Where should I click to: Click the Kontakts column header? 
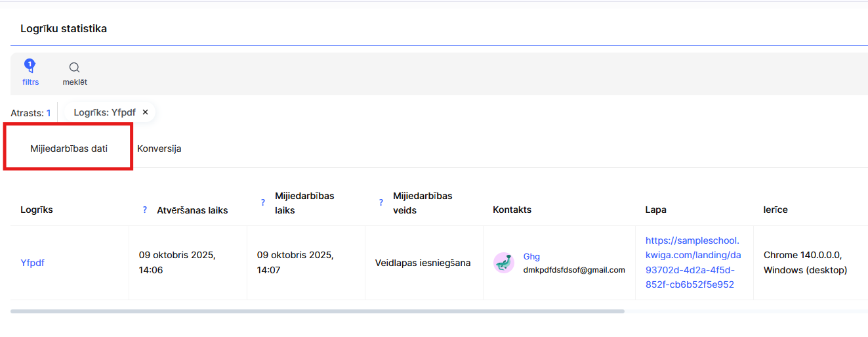coord(512,210)
